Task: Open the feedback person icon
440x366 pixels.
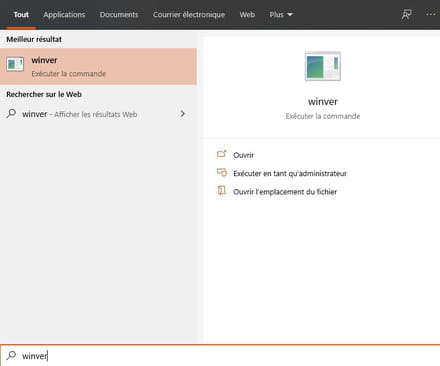Action: pyautogui.click(x=407, y=14)
